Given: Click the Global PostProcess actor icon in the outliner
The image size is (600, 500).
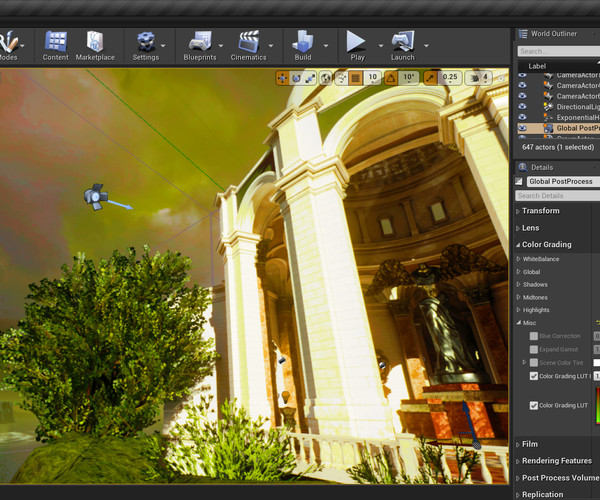Looking at the screenshot, I should pyautogui.click(x=548, y=128).
